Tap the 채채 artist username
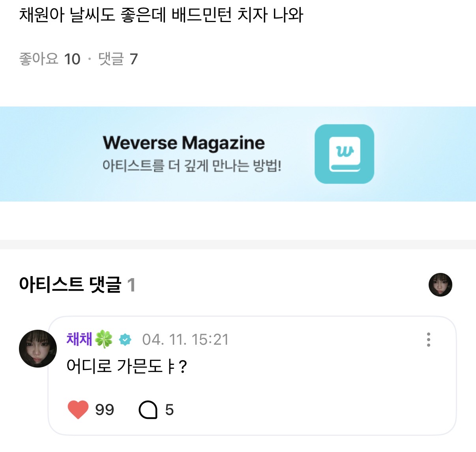476x452 pixels. 79,339
